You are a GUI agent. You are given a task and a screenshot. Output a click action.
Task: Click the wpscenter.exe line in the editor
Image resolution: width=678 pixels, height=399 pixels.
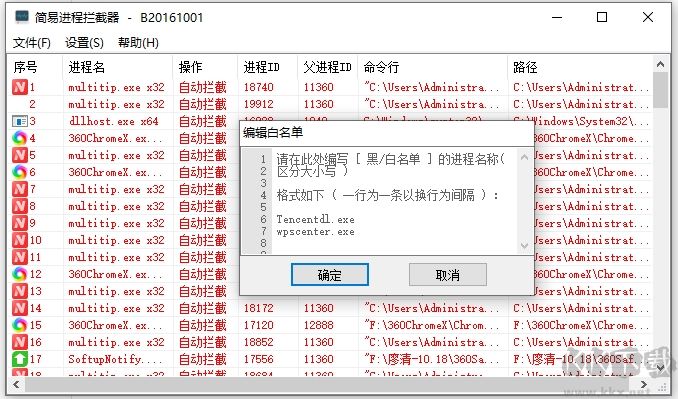point(316,231)
